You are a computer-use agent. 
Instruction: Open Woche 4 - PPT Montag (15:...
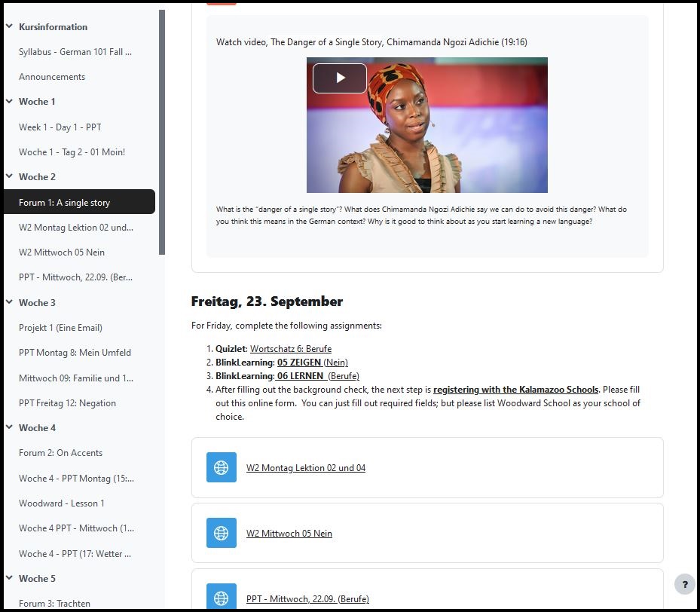76,479
